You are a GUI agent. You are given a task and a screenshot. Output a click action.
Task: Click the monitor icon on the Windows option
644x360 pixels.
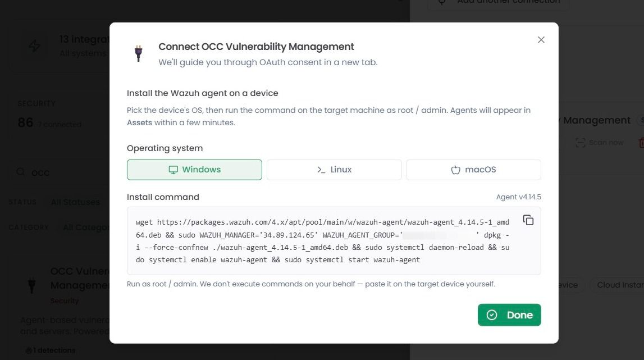click(x=173, y=170)
